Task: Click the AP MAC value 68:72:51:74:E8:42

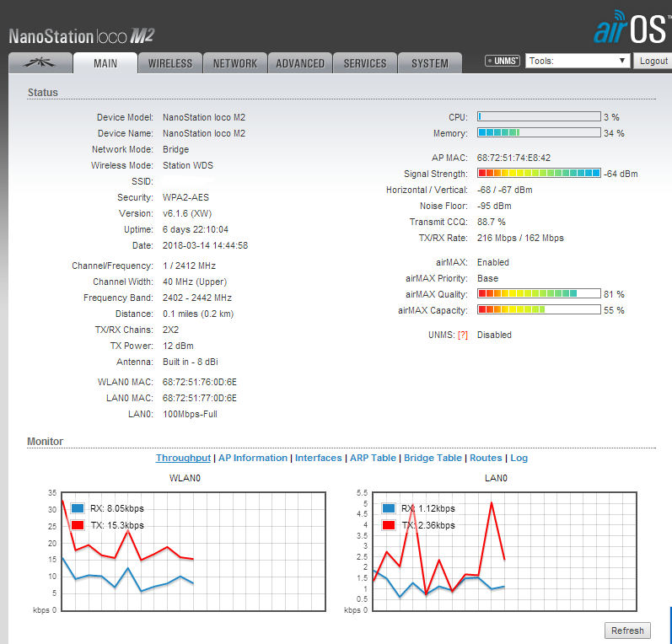Action: coord(513,158)
